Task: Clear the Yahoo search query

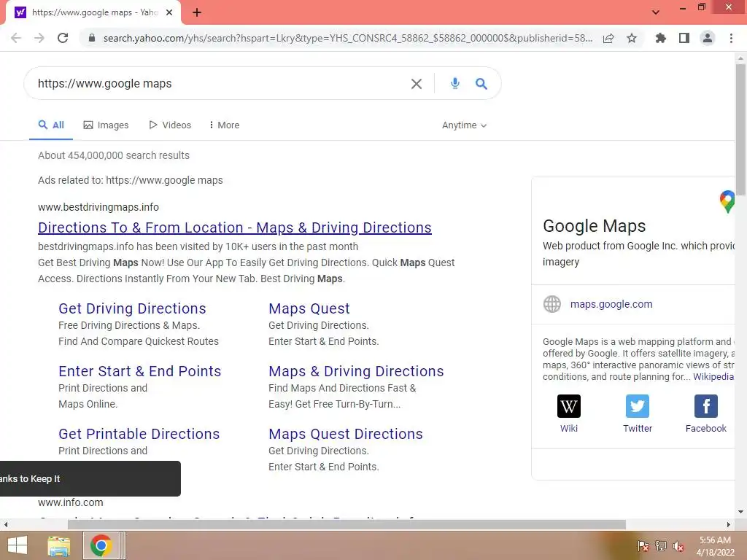Action: click(417, 84)
